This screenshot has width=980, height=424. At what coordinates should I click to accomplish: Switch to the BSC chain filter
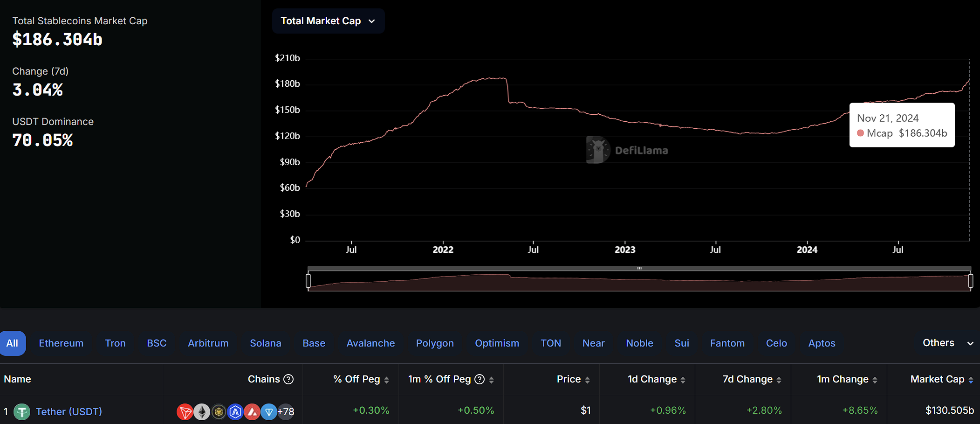point(157,343)
